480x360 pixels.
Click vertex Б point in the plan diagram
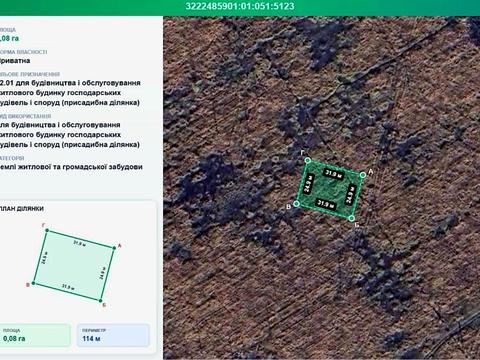pos(101,301)
